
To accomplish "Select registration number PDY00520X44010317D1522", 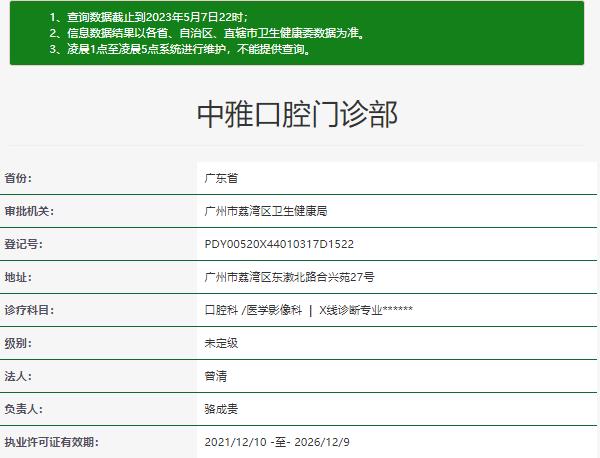I will pyautogui.click(x=279, y=244).
